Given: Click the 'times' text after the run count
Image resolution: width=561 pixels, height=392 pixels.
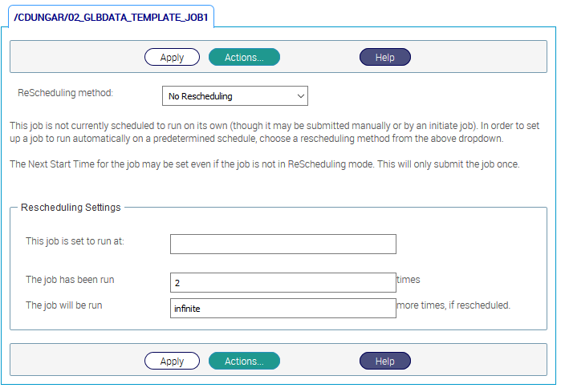Looking at the screenshot, I should (409, 280).
